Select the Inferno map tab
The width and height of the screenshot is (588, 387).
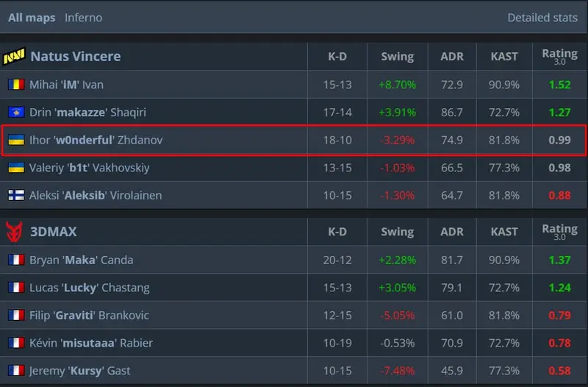tap(83, 18)
